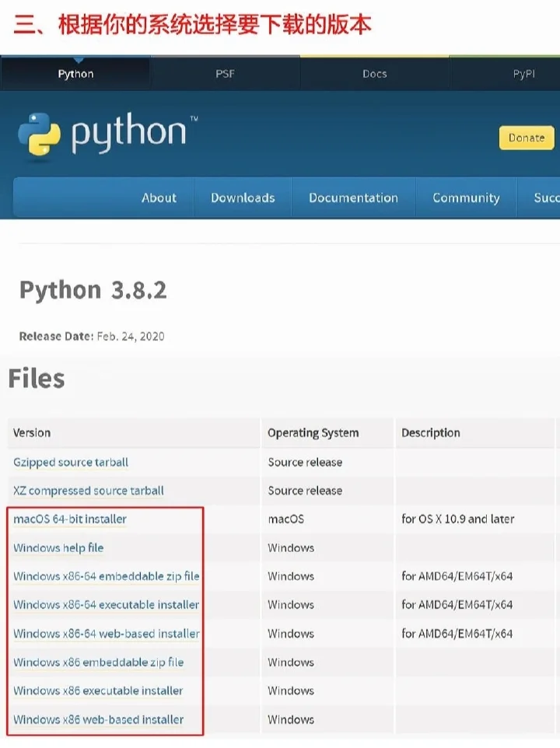Download Windows x86-64 web-based installer

107,634
